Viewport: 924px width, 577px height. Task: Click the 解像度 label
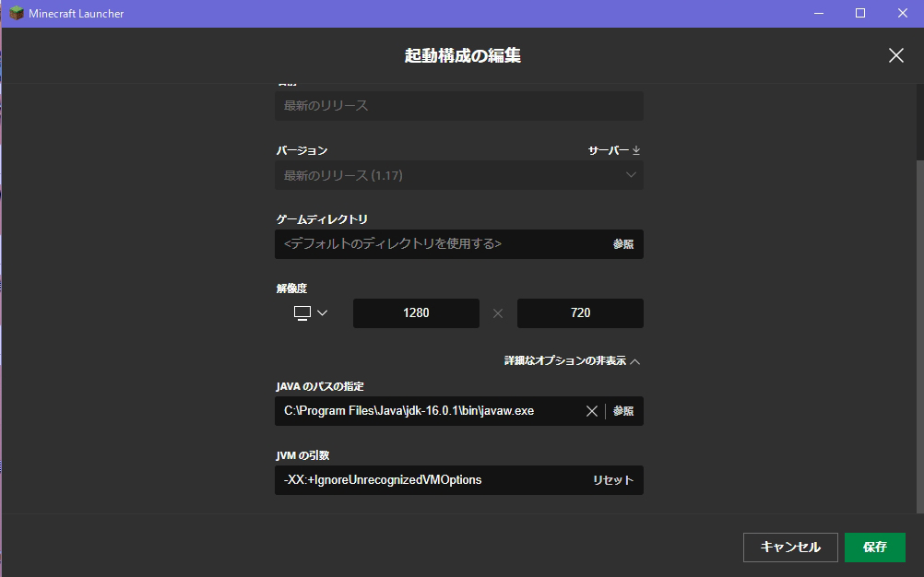291,288
